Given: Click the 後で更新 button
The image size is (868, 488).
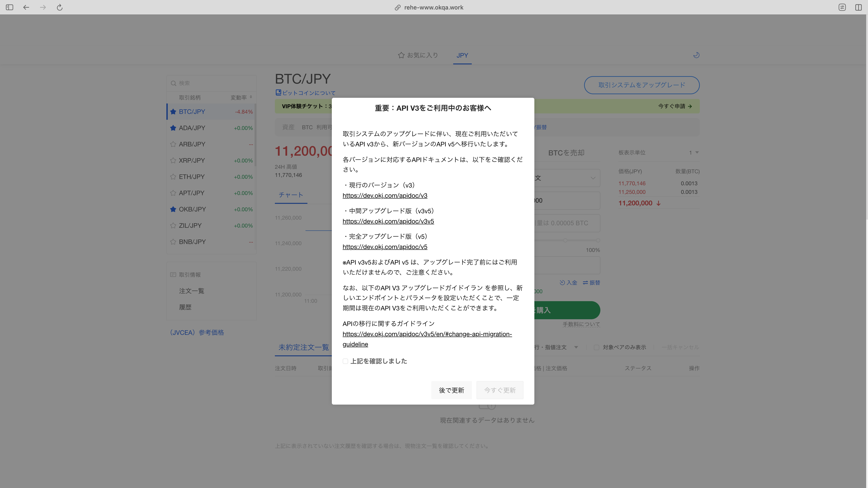Looking at the screenshot, I should coord(451,390).
